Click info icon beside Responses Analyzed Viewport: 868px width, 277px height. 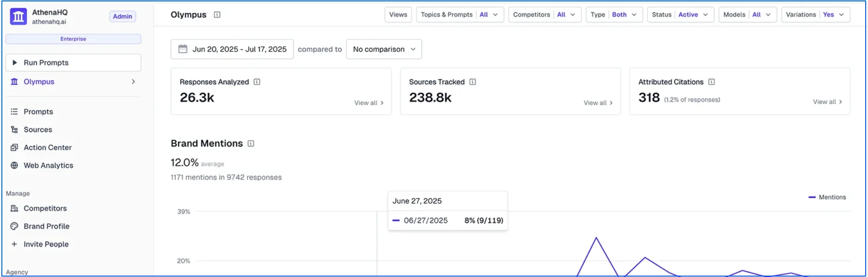pyautogui.click(x=257, y=82)
